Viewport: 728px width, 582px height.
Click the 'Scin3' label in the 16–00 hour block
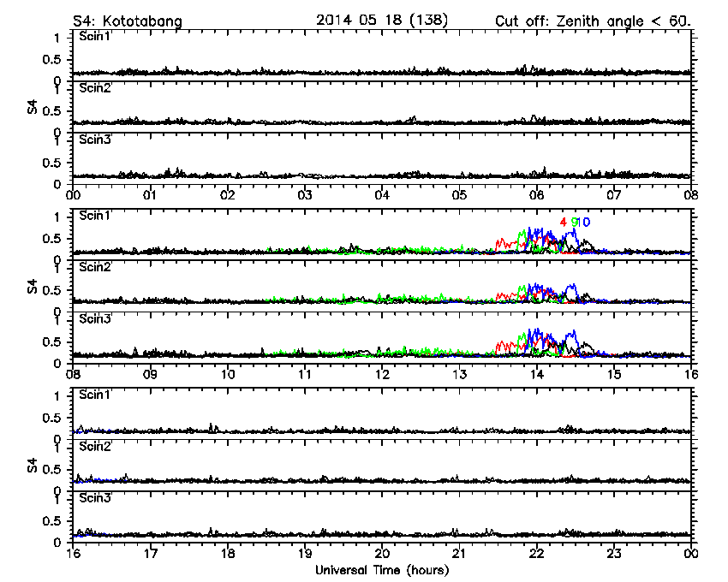[95, 498]
